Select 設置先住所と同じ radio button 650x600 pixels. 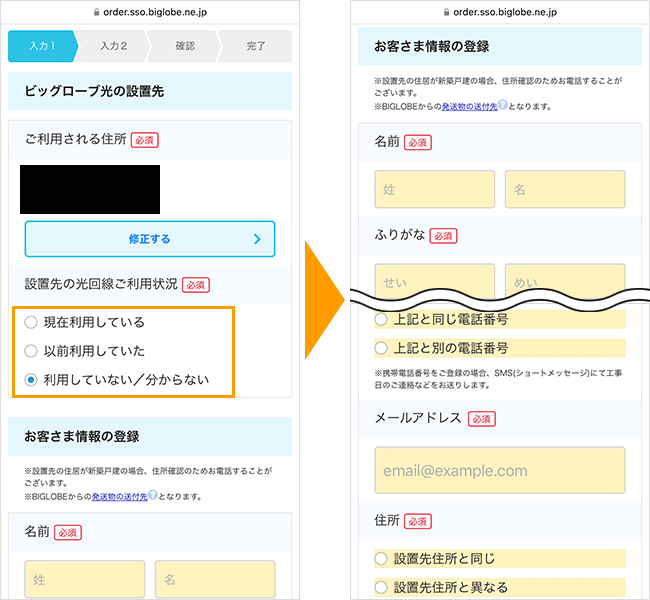381,559
